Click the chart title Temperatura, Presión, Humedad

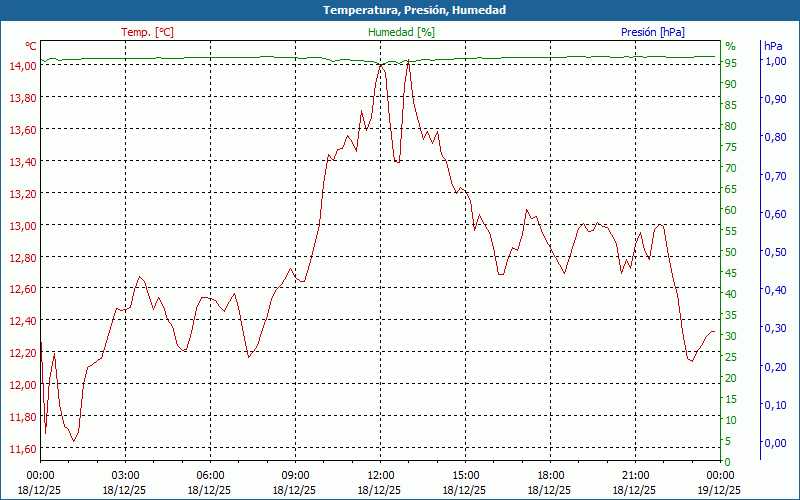tap(400, 10)
